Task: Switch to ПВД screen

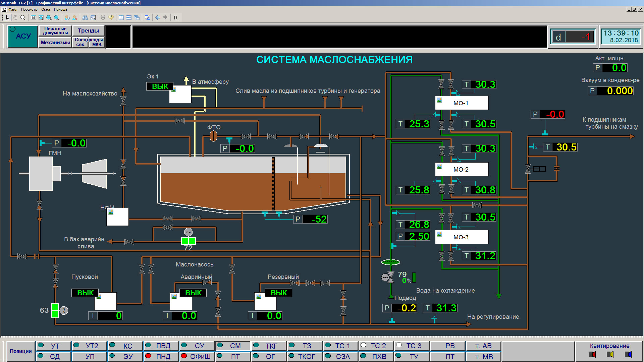Action: tap(162, 346)
